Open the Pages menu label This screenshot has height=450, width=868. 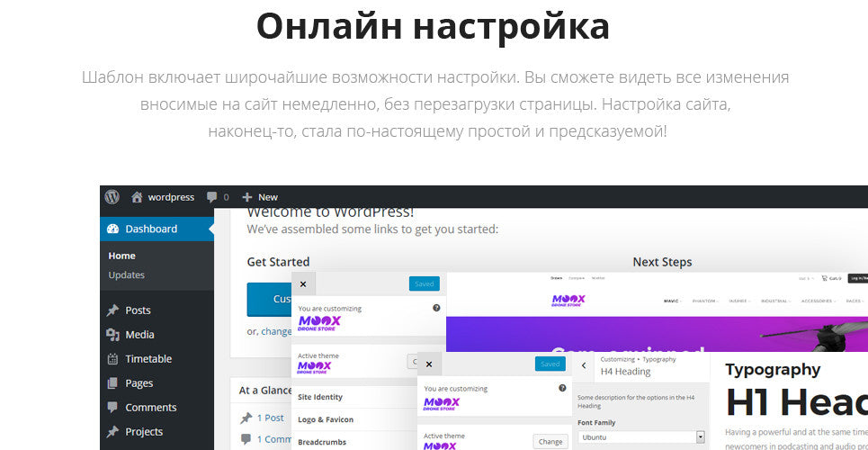coord(139,382)
